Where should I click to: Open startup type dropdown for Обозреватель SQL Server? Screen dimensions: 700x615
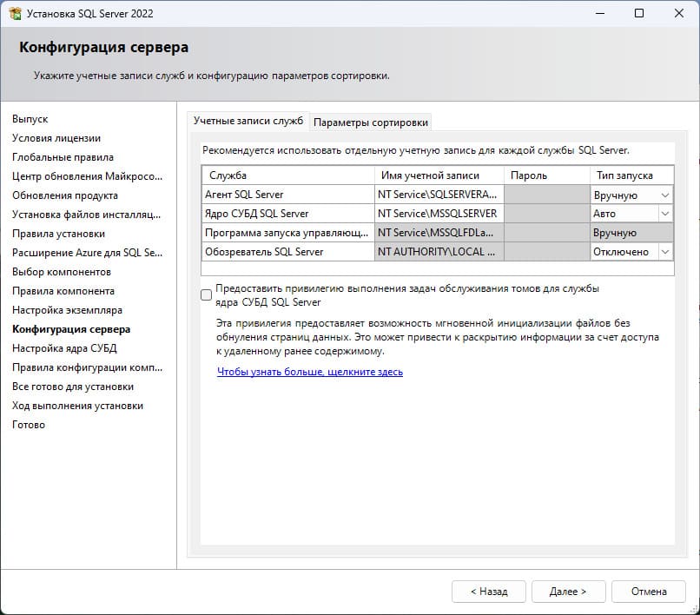point(664,252)
